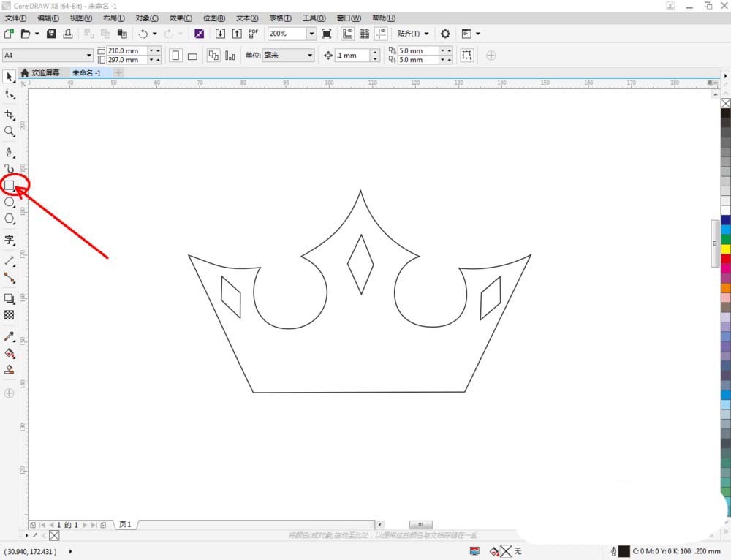Click the Import icon
This screenshot has height=560, width=731.
click(x=220, y=34)
